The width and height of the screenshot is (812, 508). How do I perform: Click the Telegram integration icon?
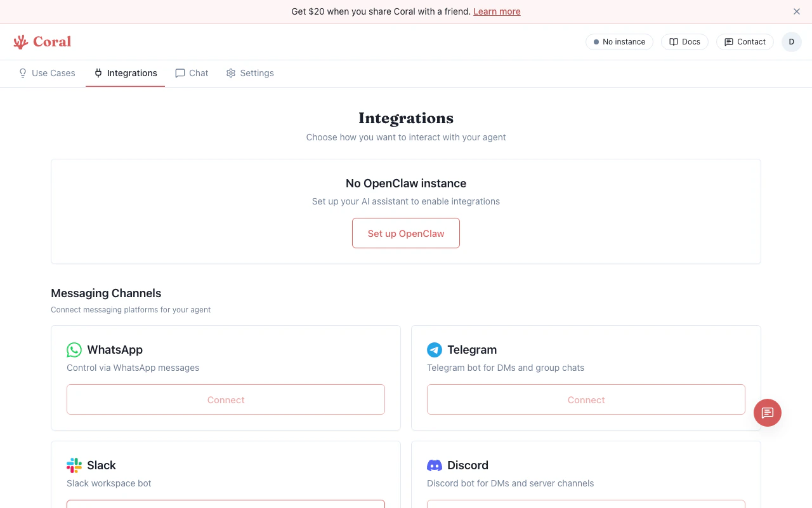coord(435,349)
